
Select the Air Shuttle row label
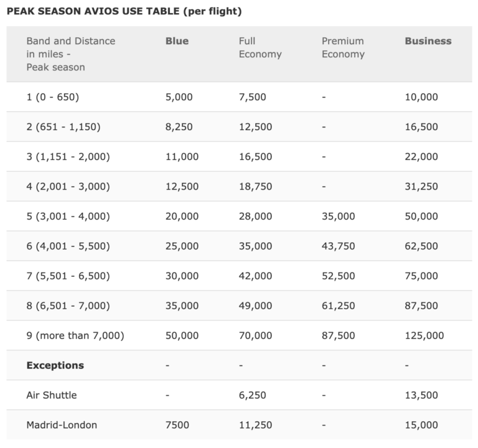coord(52,395)
